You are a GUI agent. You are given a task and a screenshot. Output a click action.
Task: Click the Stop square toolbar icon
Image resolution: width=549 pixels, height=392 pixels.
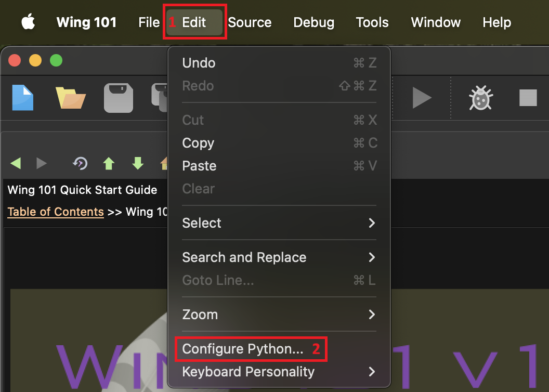528,98
